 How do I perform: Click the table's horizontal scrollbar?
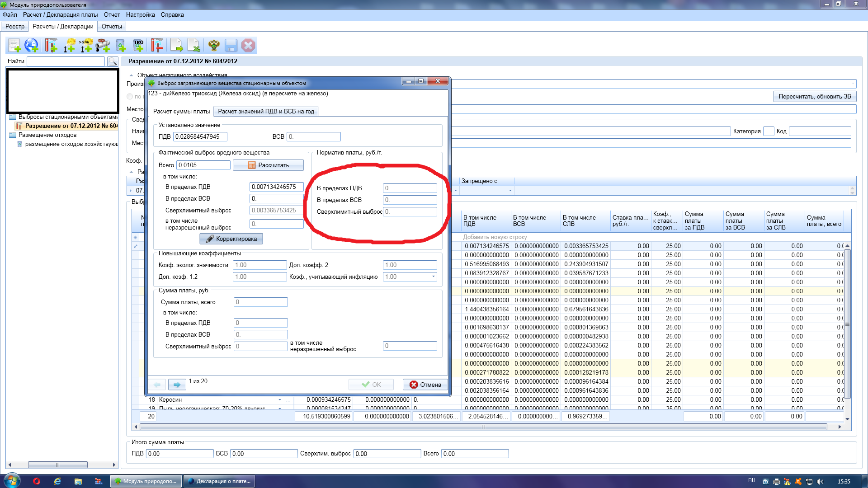[x=483, y=427]
